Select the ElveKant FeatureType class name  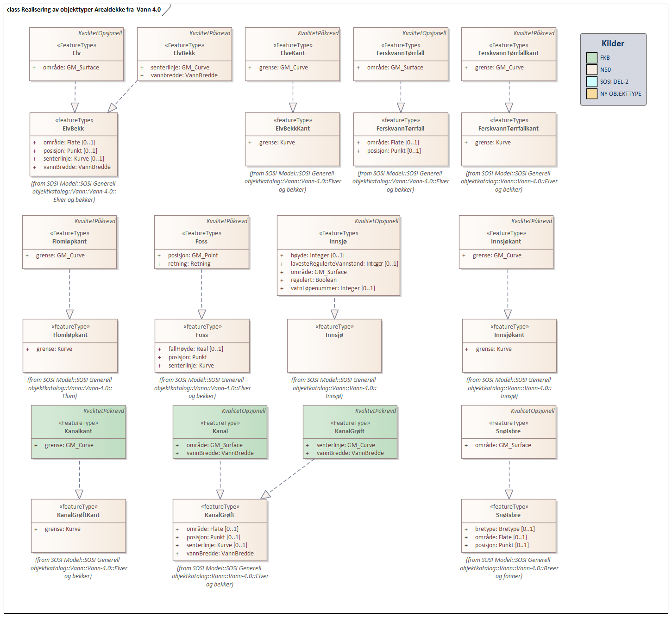[293, 53]
